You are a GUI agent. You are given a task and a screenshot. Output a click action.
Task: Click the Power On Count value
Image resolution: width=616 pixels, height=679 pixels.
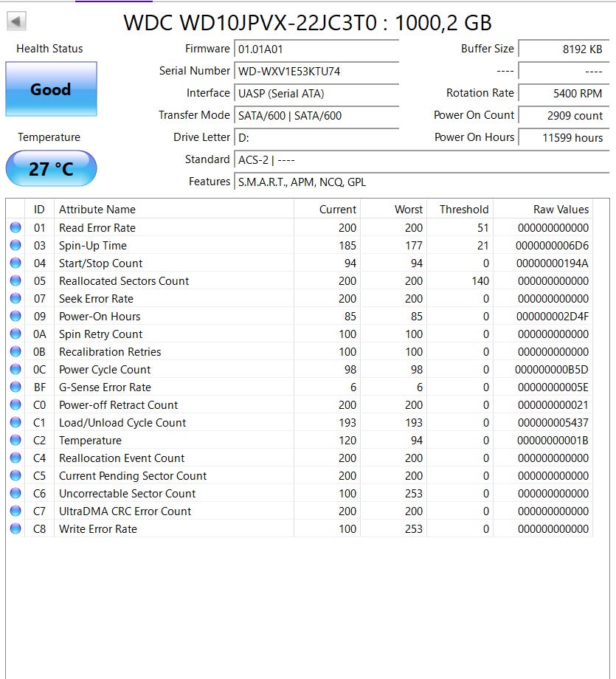coord(564,115)
